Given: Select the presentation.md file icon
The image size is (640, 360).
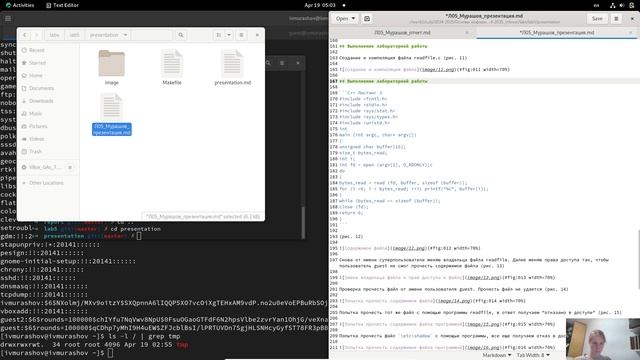Looking at the screenshot, I should click(232, 63).
